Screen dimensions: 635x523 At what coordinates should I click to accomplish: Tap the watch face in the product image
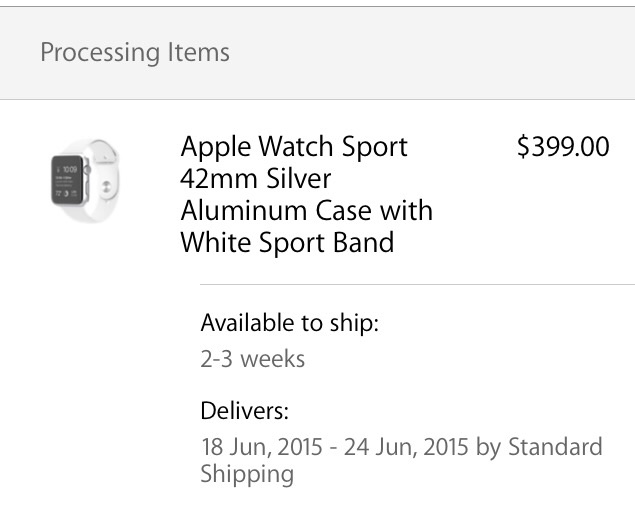click(x=68, y=182)
